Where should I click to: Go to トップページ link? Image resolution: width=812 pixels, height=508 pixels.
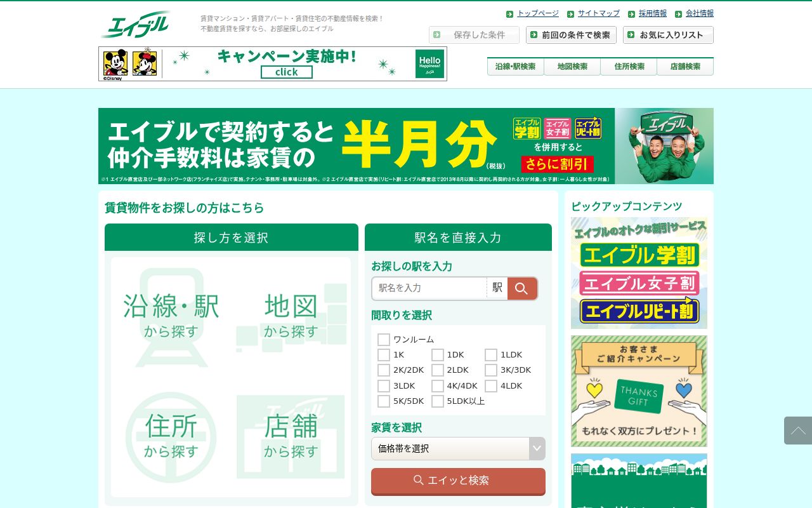(x=538, y=13)
